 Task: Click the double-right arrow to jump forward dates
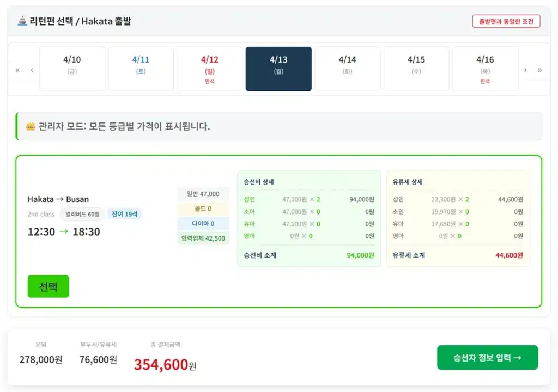pyautogui.click(x=539, y=69)
